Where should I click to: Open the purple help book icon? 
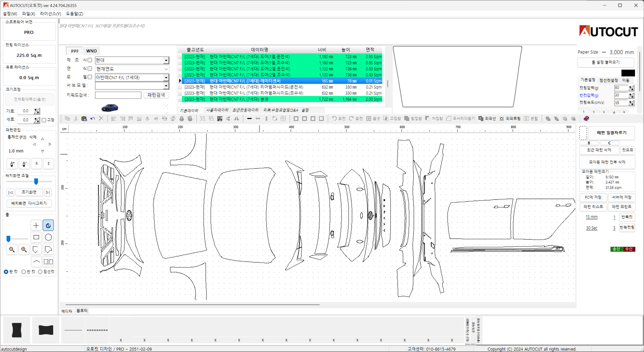(x=586, y=118)
